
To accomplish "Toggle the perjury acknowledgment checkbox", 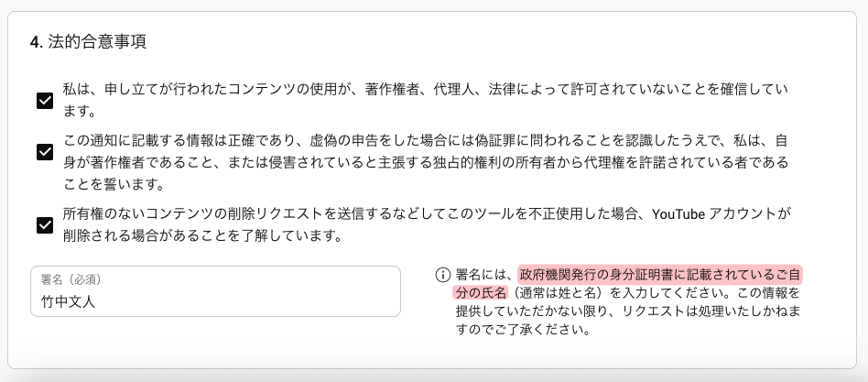I will pyautogui.click(x=44, y=152).
